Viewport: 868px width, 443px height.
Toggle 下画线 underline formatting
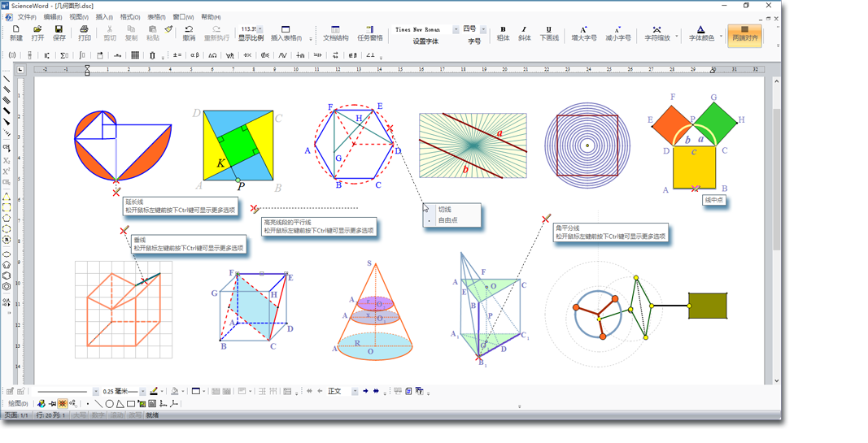coord(549,33)
